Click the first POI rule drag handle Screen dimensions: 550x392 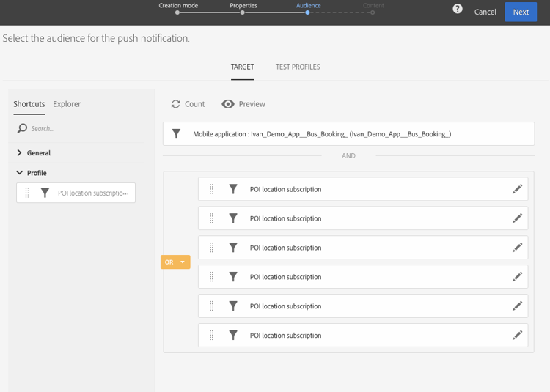[x=211, y=189]
